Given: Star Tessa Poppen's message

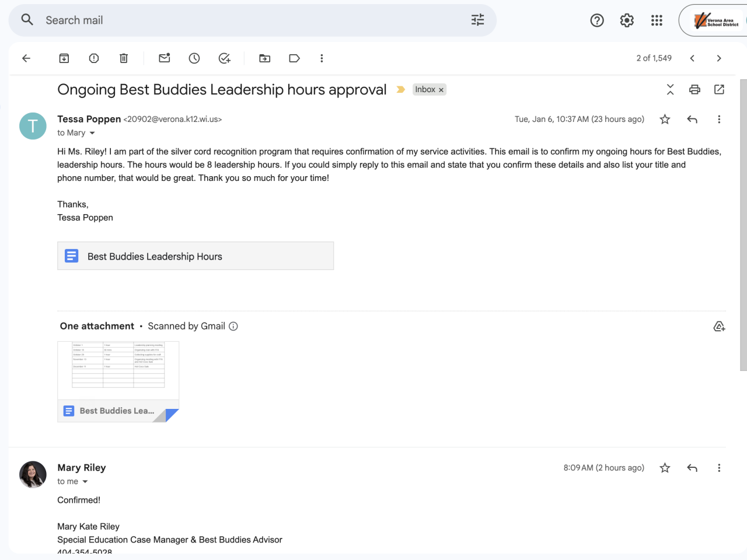Looking at the screenshot, I should pyautogui.click(x=665, y=120).
